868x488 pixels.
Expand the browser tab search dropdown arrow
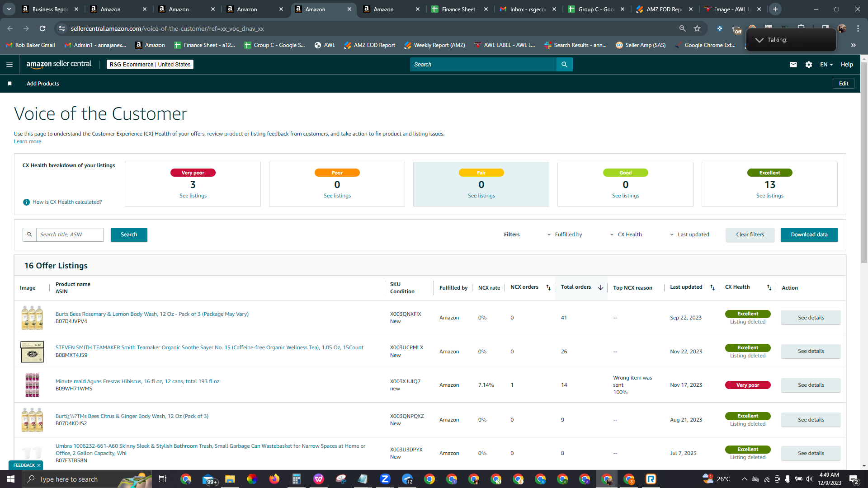click(9, 9)
